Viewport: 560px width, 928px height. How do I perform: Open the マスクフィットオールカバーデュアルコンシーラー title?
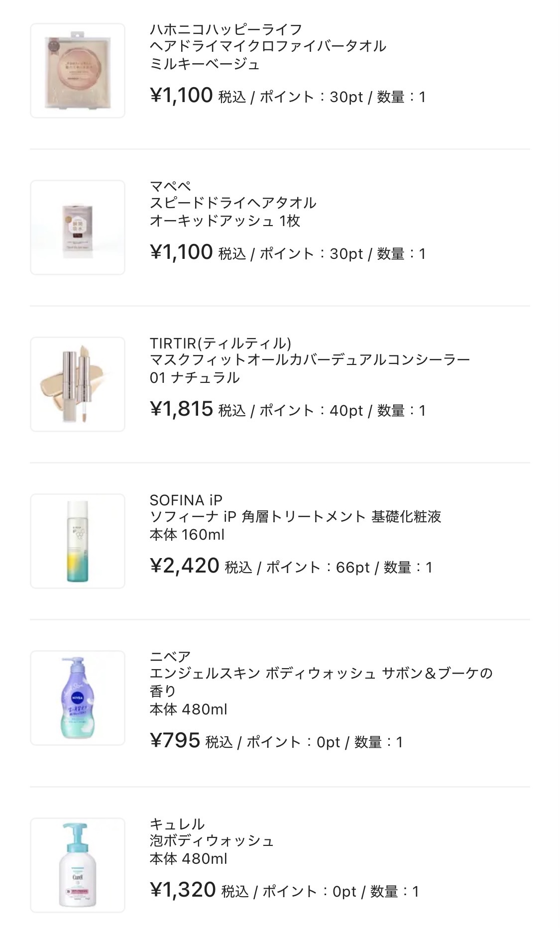pos(310,360)
